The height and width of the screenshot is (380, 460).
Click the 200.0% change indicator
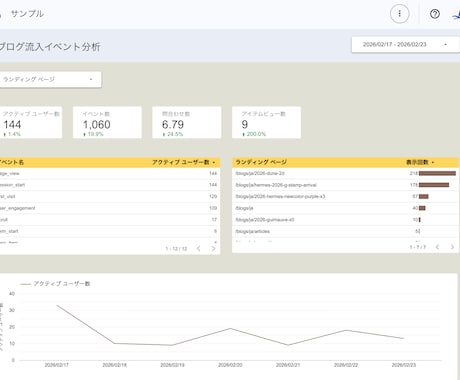click(254, 134)
